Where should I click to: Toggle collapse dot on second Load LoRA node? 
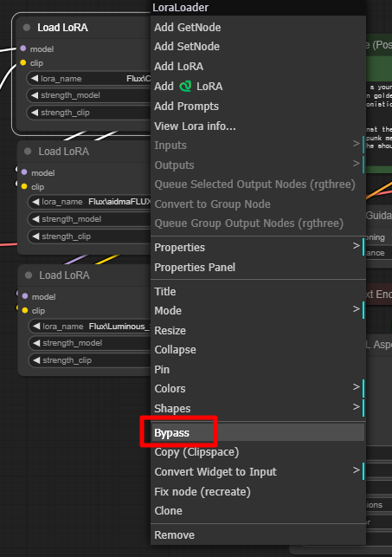[x=28, y=152]
